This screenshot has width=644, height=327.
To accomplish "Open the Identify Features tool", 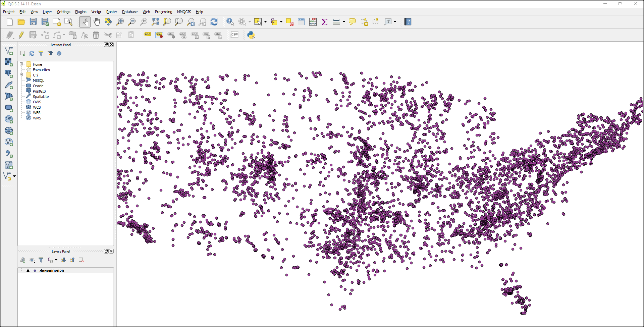I will [x=230, y=22].
